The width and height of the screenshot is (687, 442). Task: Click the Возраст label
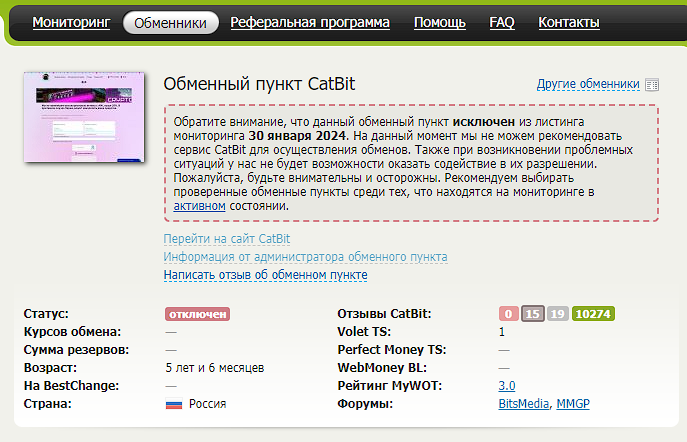coord(50,368)
